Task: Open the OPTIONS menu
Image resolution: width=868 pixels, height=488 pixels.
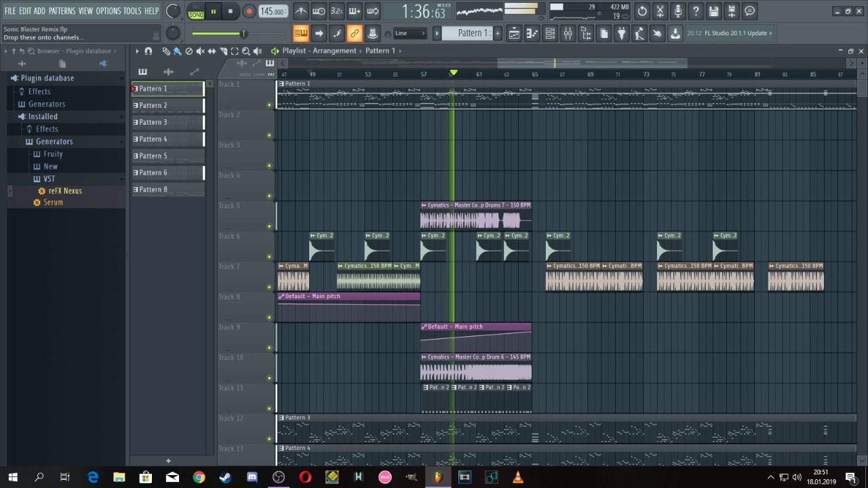Action: (108, 11)
